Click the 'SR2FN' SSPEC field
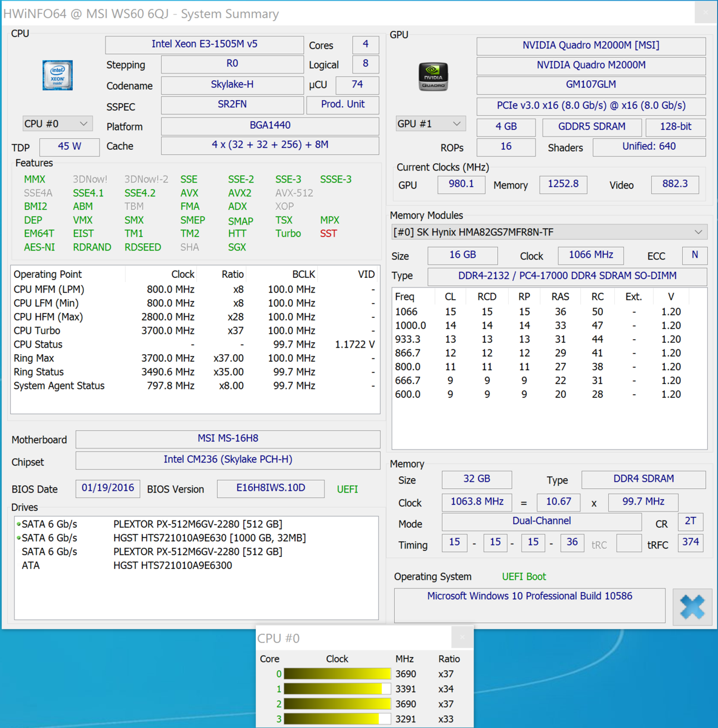The height and width of the screenshot is (728, 718). coord(232,104)
